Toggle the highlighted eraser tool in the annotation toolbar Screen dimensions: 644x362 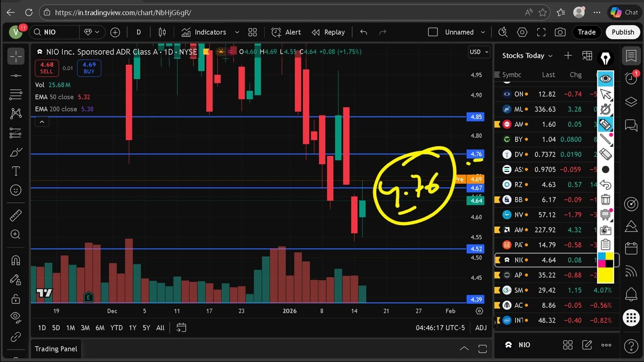pyautogui.click(x=606, y=124)
